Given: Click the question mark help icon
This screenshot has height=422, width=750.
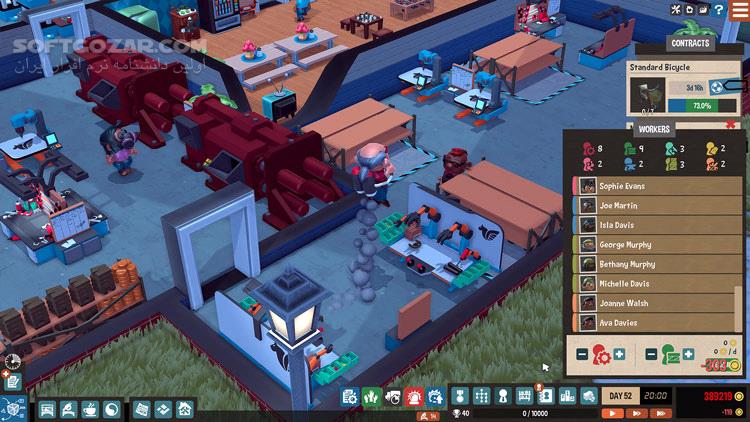Looking at the screenshot, I should (719, 10).
